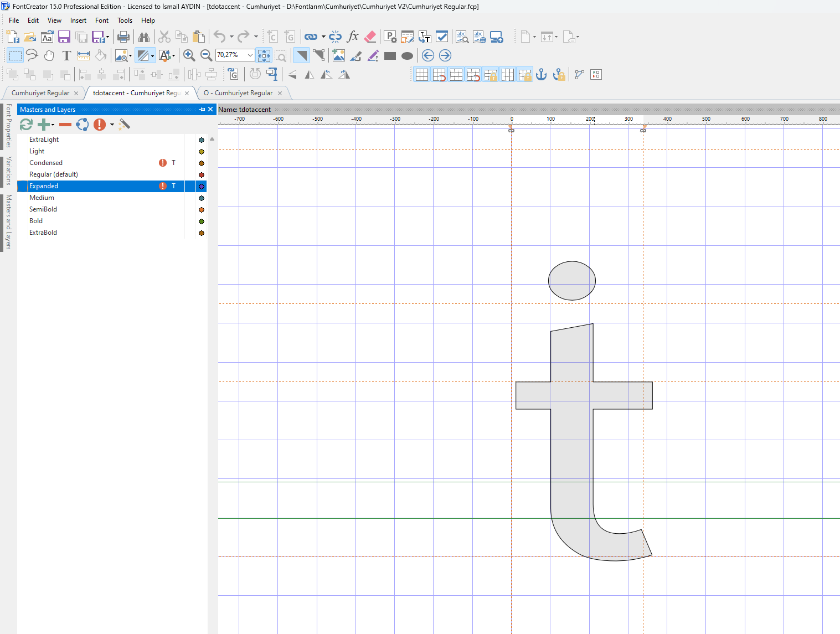The width and height of the screenshot is (840, 634).
Task: Insert a rectangle contour
Action: coord(390,55)
